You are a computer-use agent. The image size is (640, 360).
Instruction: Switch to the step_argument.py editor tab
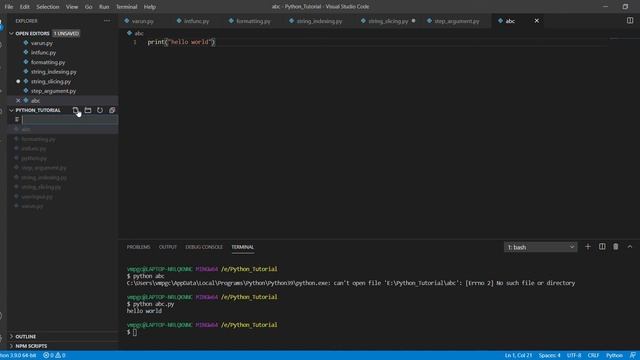pos(457,21)
